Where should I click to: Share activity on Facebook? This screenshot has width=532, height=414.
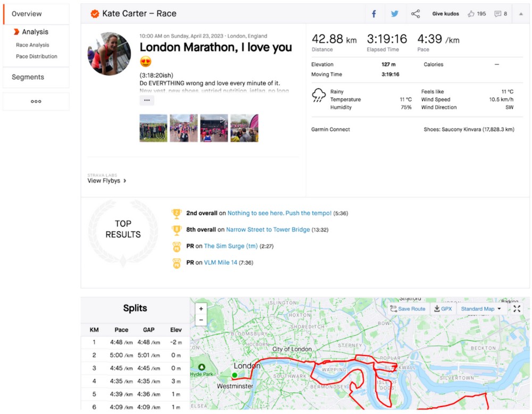coord(374,14)
